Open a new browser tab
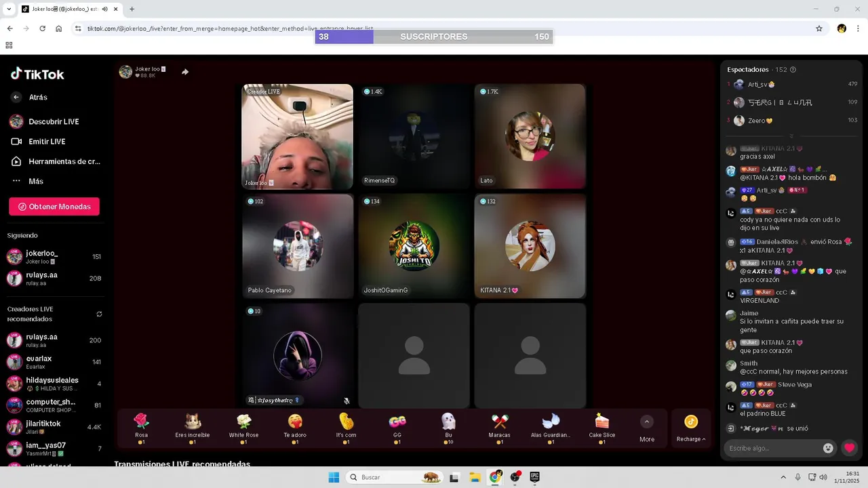This screenshot has width=868, height=488. 132,9
